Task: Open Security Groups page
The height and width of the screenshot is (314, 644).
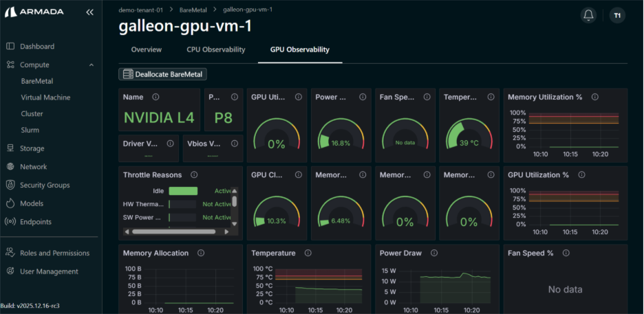Action: click(45, 185)
